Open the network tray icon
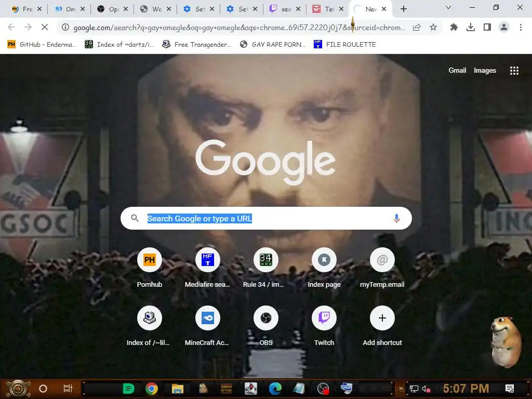532x399 pixels. (x=414, y=389)
